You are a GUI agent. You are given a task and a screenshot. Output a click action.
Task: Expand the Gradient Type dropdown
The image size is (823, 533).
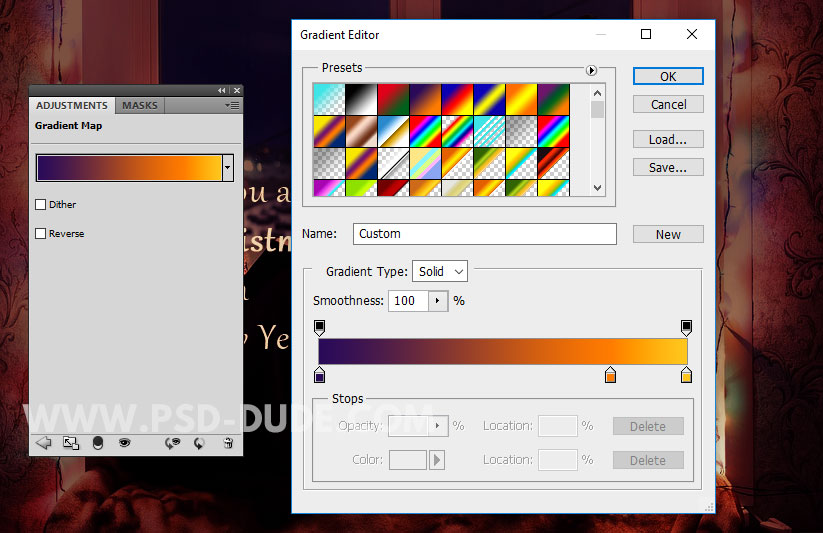pos(439,271)
